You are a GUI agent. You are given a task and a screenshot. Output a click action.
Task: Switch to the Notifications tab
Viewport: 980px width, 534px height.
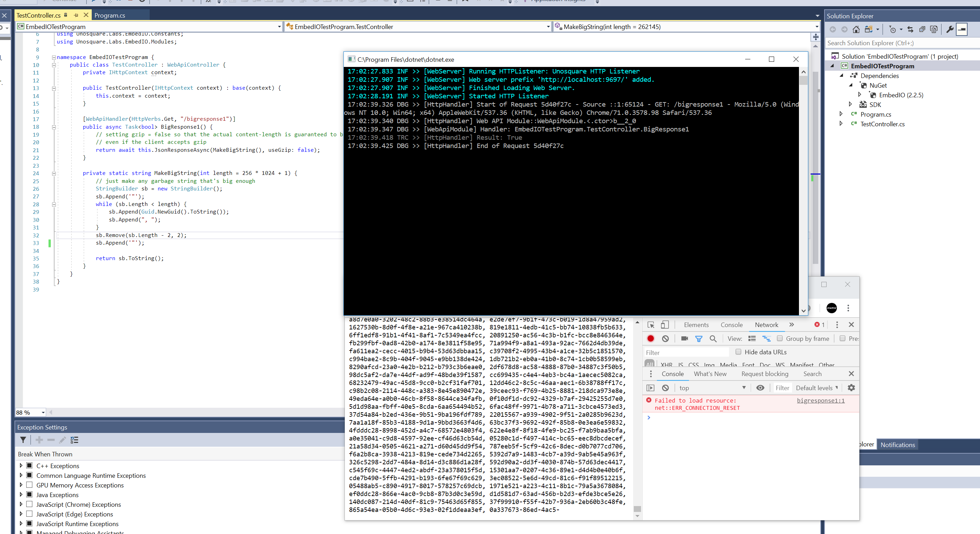(x=898, y=445)
